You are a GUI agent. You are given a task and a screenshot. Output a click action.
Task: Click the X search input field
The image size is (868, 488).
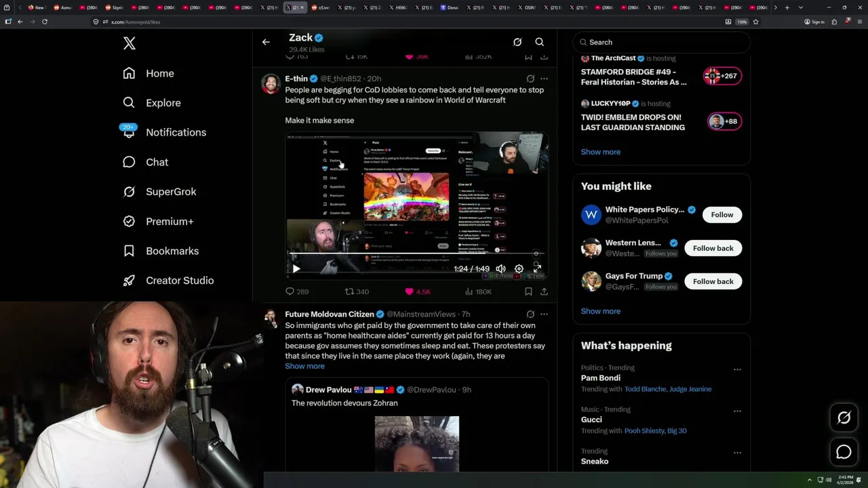point(661,42)
